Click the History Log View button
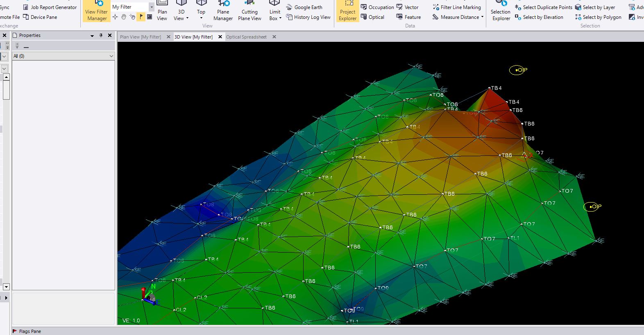644x335 pixels. point(308,17)
